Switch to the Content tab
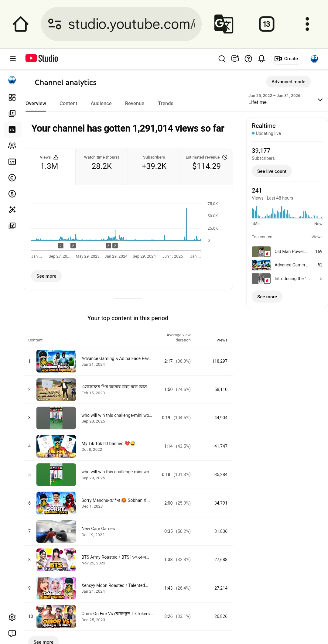 pos(68,104)
